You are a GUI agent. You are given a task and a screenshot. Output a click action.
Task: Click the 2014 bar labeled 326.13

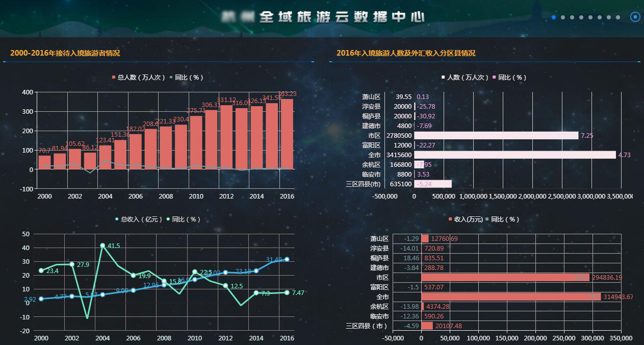[256, 137]
